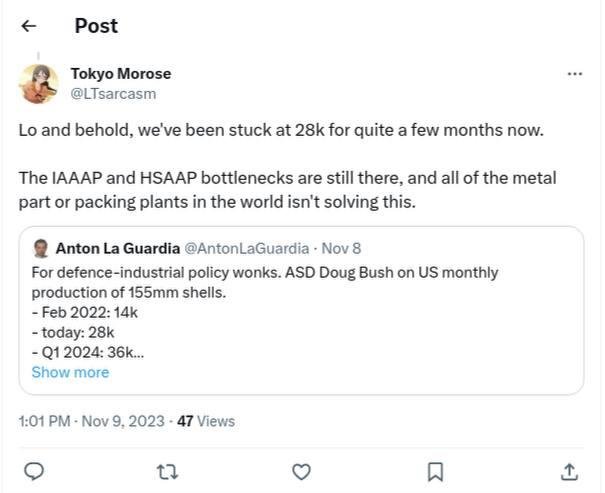Click the Tokyo Morose display name
This screenshot has height=493, width=605.
120,73
